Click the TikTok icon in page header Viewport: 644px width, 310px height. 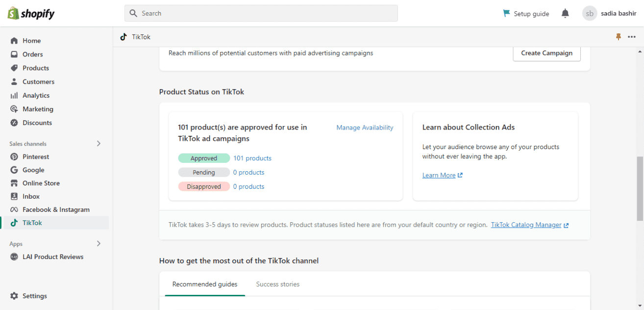point(124,37)
